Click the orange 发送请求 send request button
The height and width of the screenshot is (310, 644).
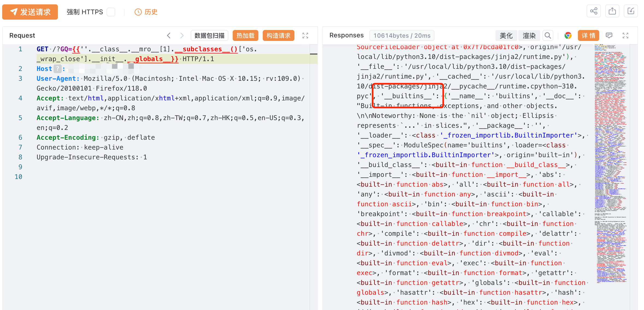(x=30, y=12)
